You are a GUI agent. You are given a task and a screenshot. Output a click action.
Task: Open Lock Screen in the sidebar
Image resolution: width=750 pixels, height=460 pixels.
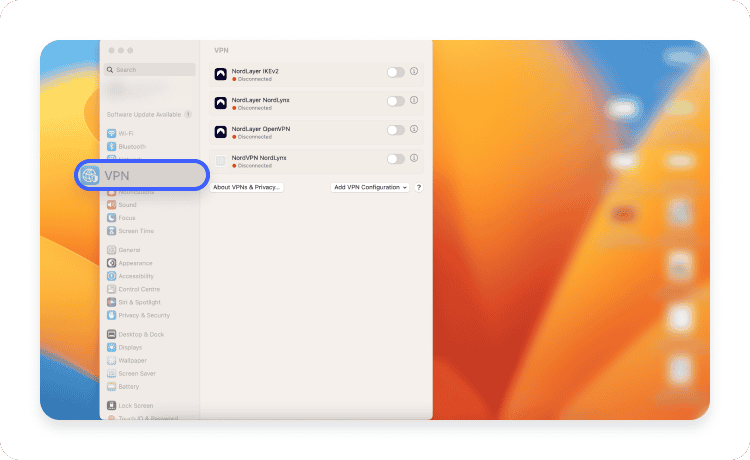click(130, 405)
